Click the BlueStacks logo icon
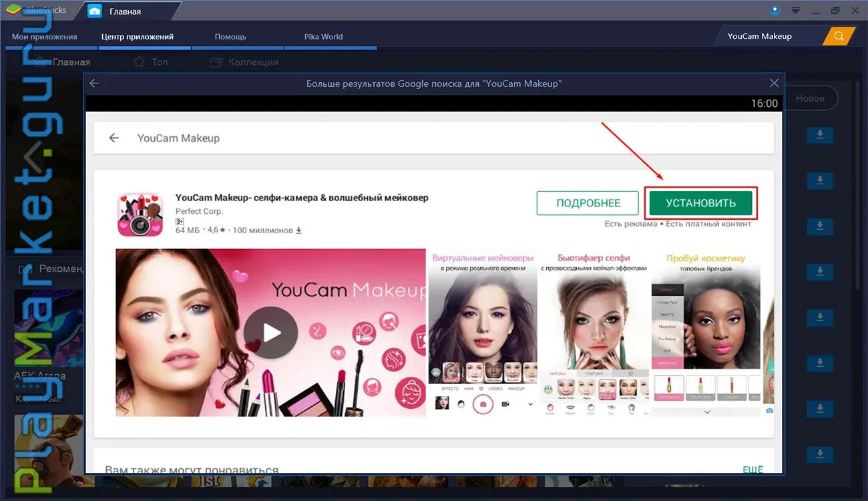The height and width of the screenshot is (501, 868). pyautogui.click(x=13, y=10)
